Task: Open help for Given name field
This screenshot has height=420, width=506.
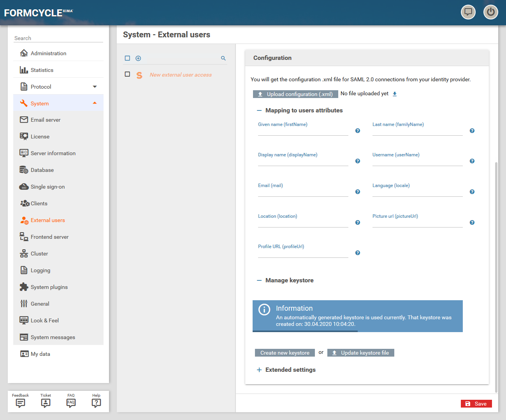Action: (x=358, y=131)
